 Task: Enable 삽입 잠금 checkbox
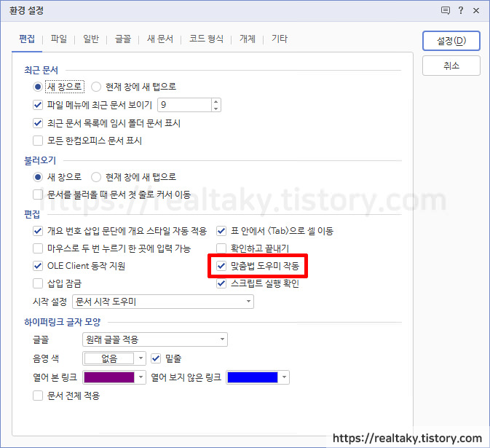[x=38, y=283]
